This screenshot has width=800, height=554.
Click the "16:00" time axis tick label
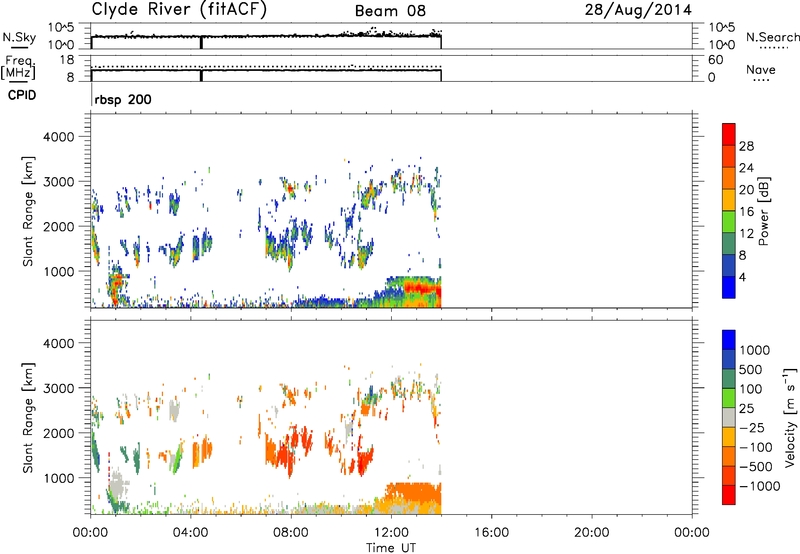coord(491,533)
